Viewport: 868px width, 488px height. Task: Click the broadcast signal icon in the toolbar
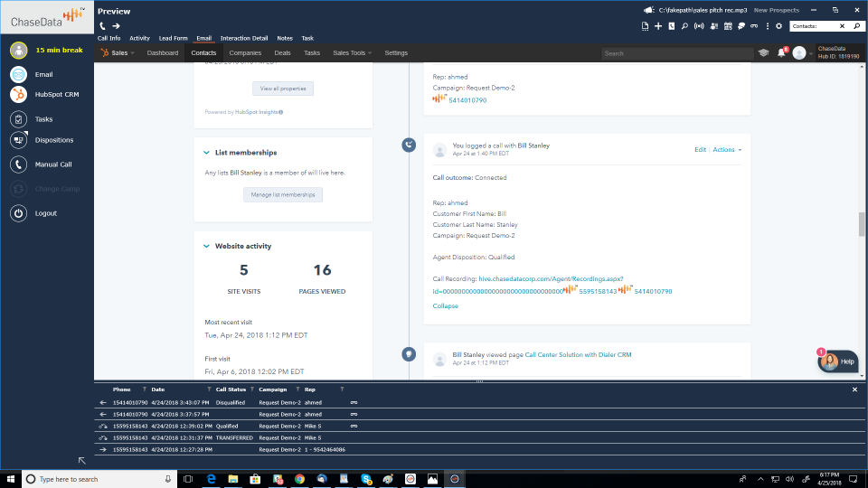pos(699,26)
